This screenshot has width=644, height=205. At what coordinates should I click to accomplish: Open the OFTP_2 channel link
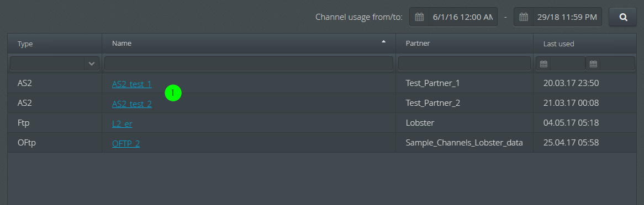pyautogui.click(x=126, y=144)
